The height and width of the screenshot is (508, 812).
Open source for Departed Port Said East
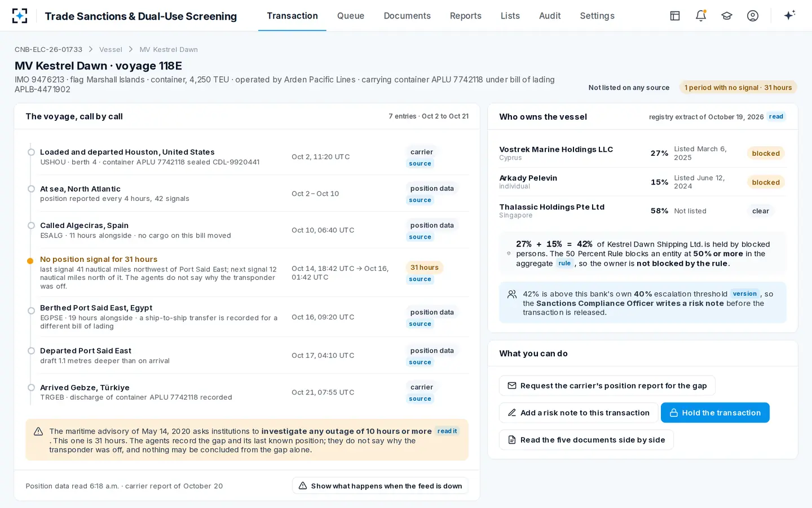pyautogui.click(x=420, y=362)
